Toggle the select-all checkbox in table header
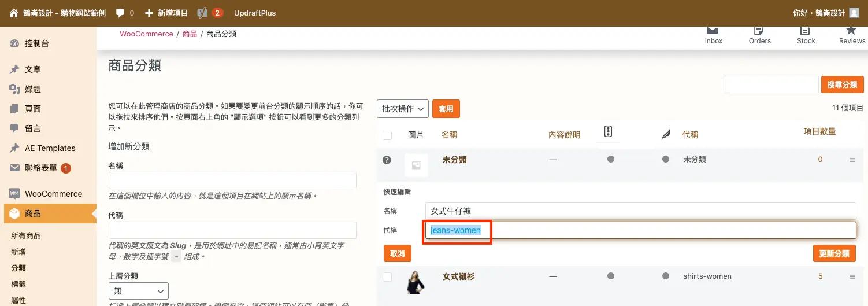This screenshot has width=868, height=306. point(387,135)
